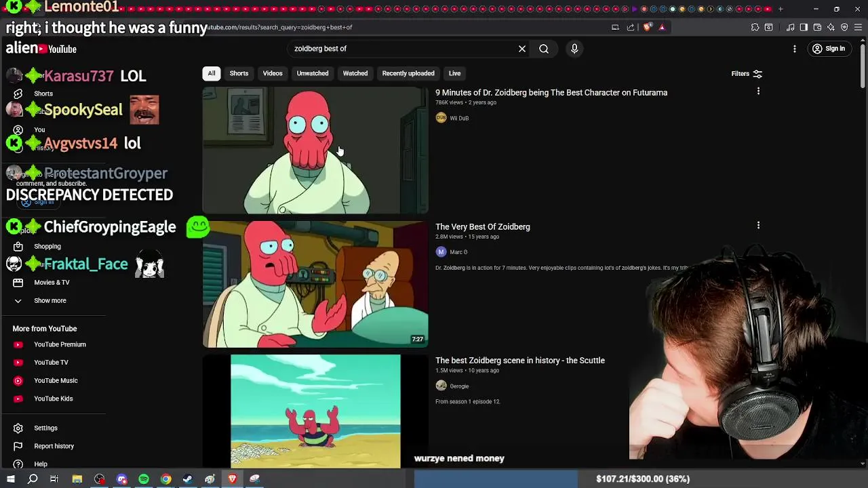This screenshot has height=488, width=868.
Task: Open Google Chrome from the taskbar
Action: coord(165,479)
